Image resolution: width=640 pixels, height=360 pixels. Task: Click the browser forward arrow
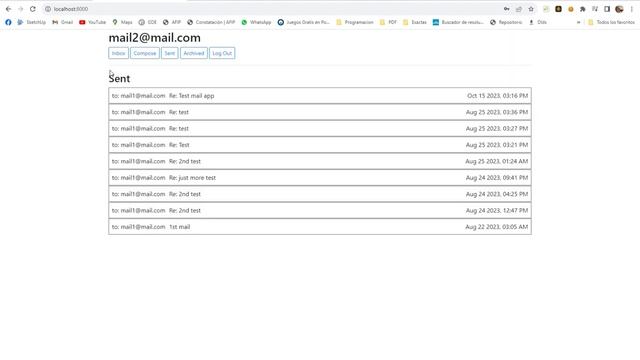pyautogui.click(x=20, y=9)
